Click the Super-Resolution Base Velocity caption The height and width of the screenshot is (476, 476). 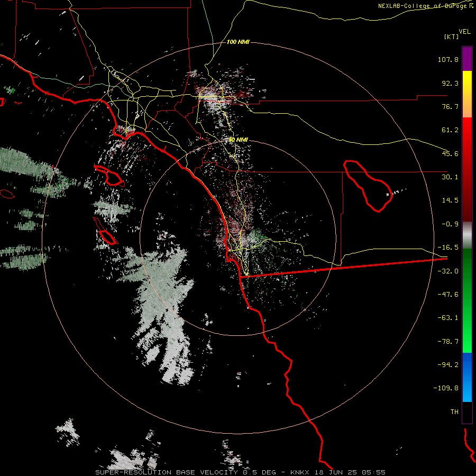tap(241, 472)
